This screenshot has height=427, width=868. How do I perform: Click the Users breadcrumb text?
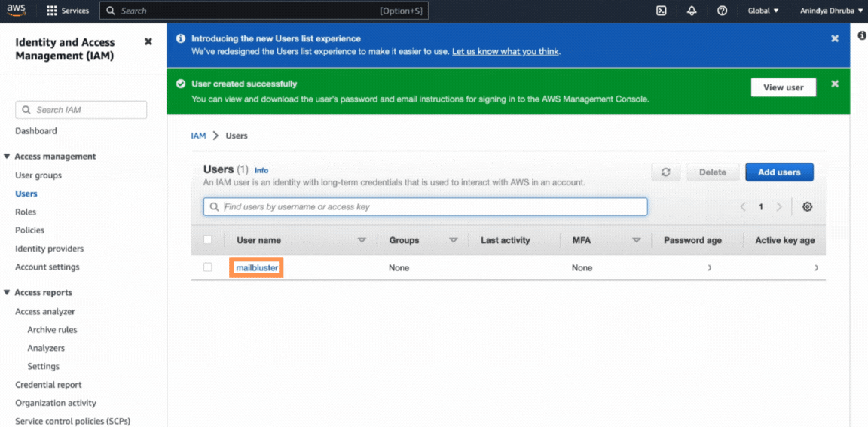pos(237,136)
